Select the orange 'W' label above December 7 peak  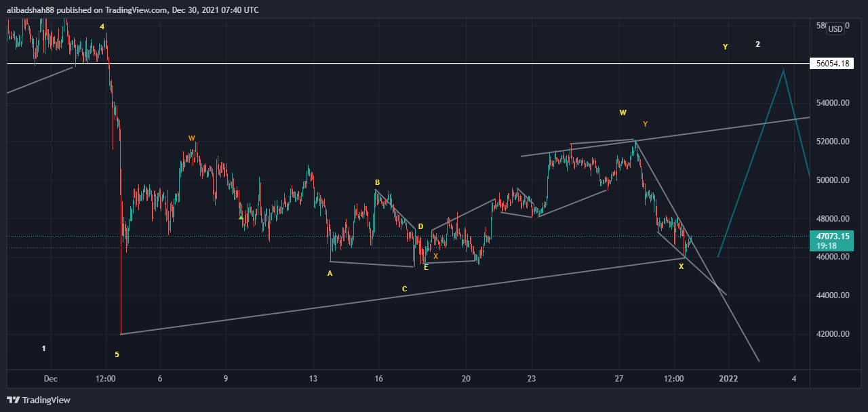192,138
